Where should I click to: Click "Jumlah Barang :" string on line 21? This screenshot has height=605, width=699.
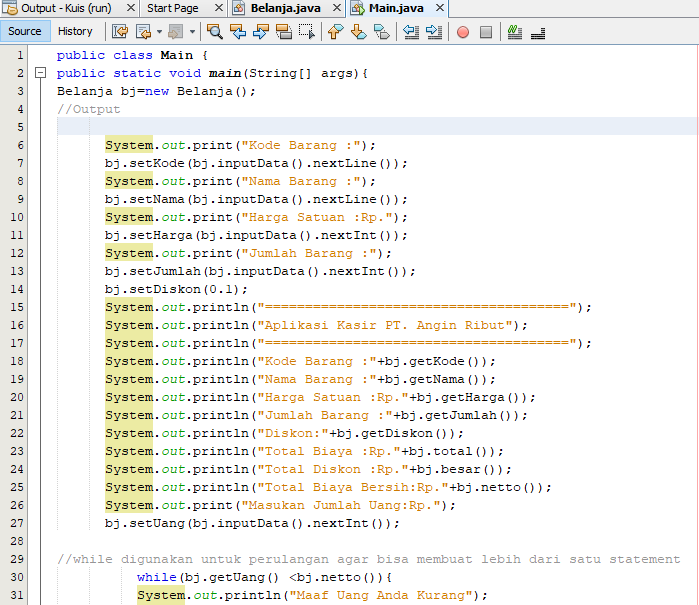(x=325, y=416)
